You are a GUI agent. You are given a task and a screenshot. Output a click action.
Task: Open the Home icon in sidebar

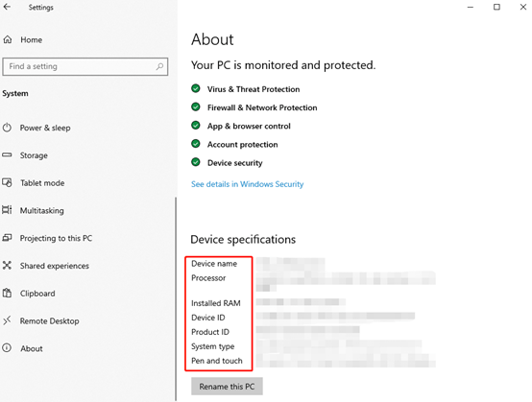8,39
